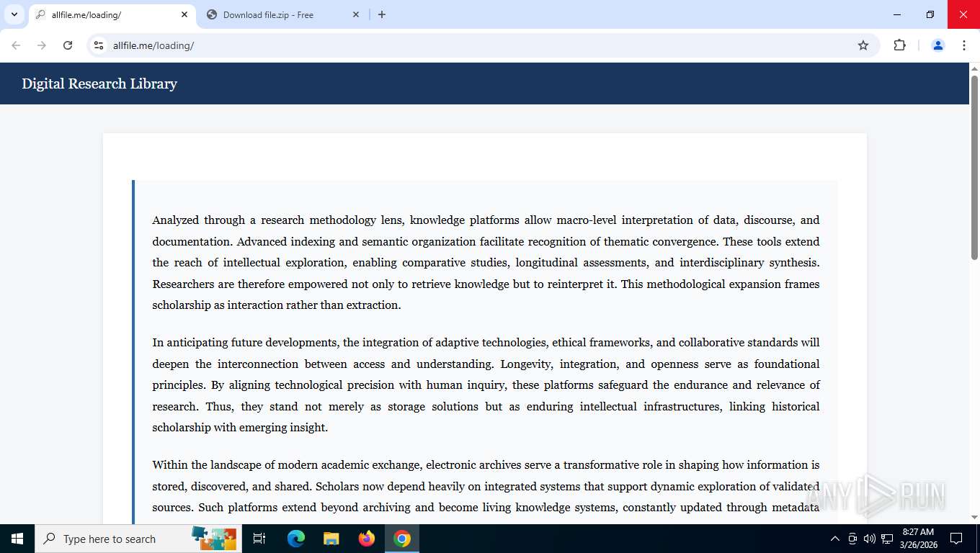Viewport: 980px width, 553px height.
Task: Go forward to next page
Action: tap(42, 45)
